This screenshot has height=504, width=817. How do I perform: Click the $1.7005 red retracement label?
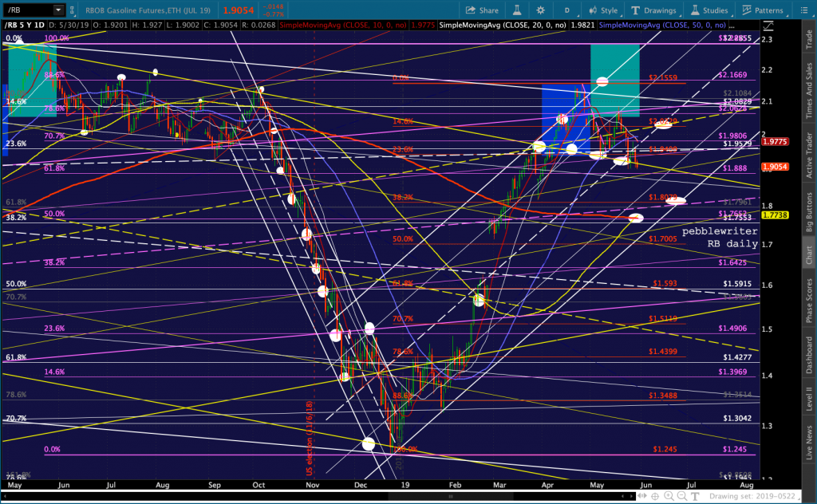(x=663, y=239)
